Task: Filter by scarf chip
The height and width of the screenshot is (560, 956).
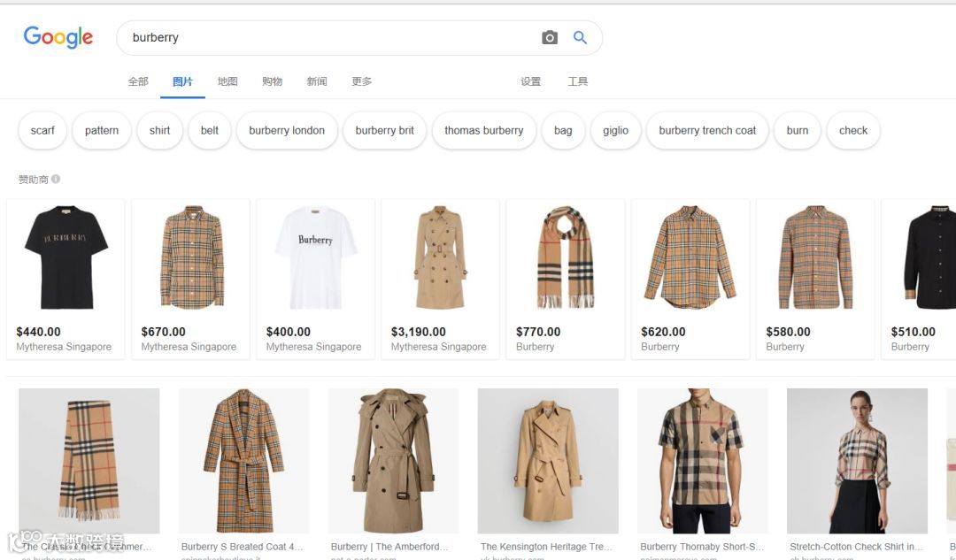Action: [x=42, y=130]
